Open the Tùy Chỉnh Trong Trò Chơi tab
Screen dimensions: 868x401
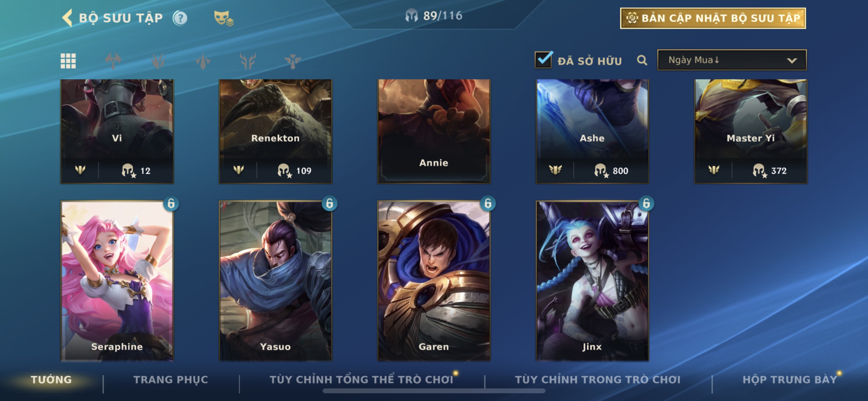(x=597, y=379)
